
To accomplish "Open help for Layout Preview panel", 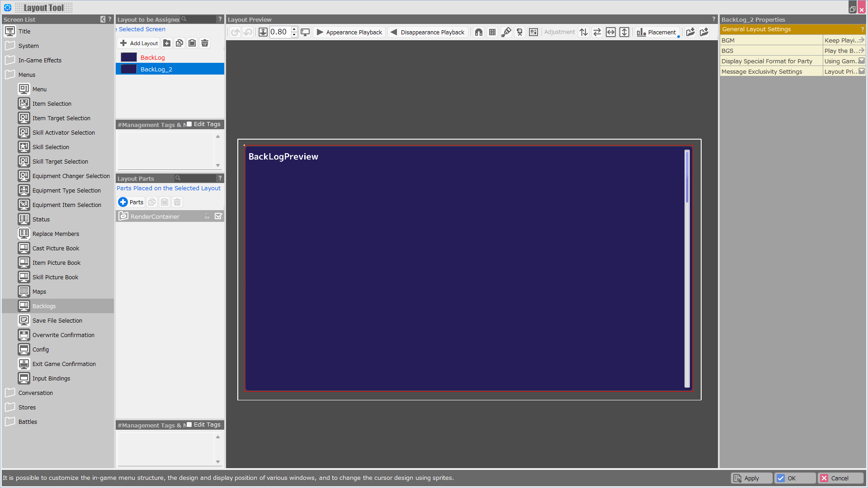I will (x=714, y=19).
